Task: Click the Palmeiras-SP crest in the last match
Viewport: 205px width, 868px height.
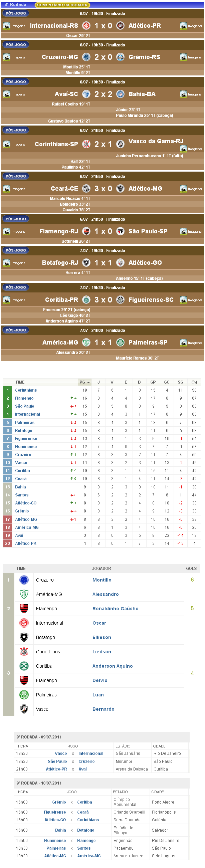Action: point(121,342)
